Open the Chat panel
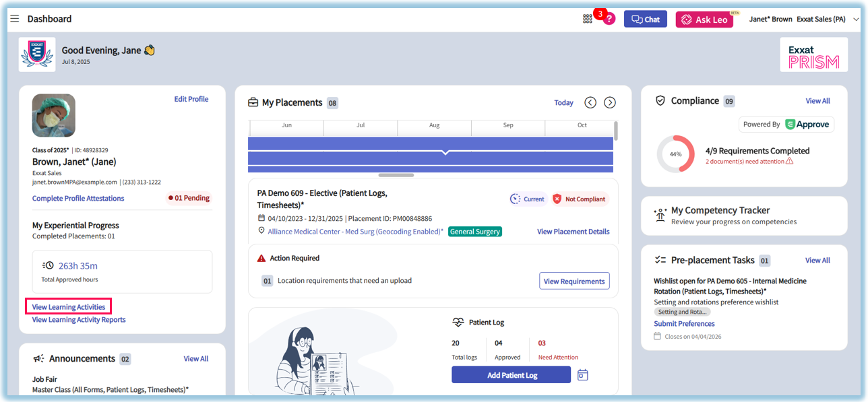Image resolution: width=868 pixels, height=402 pixels. coord(645,20)
